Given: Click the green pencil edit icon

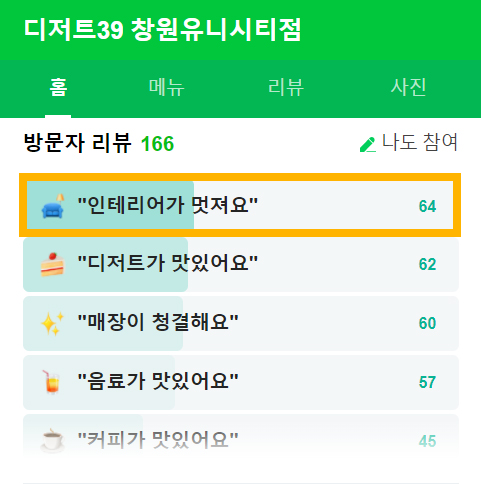Looking at the screenshot, I should (368, 144).
